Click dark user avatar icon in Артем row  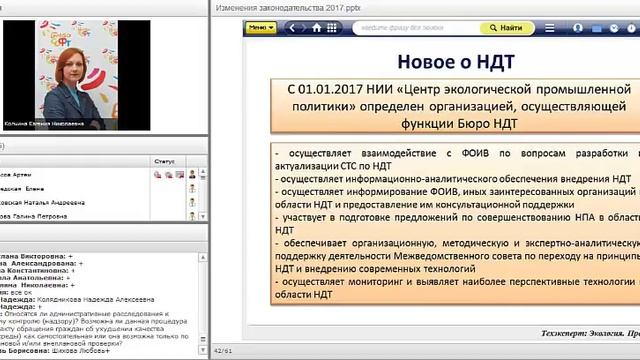192,175
